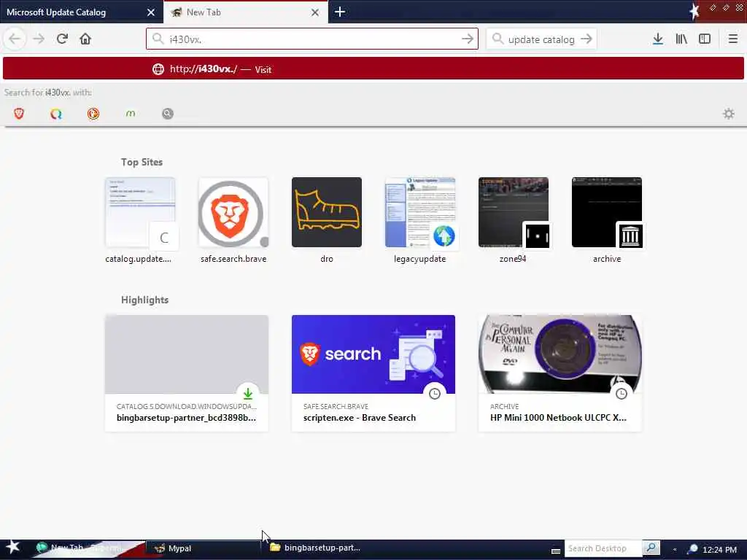Click the Top Sites heading

[x=142, y=162]
